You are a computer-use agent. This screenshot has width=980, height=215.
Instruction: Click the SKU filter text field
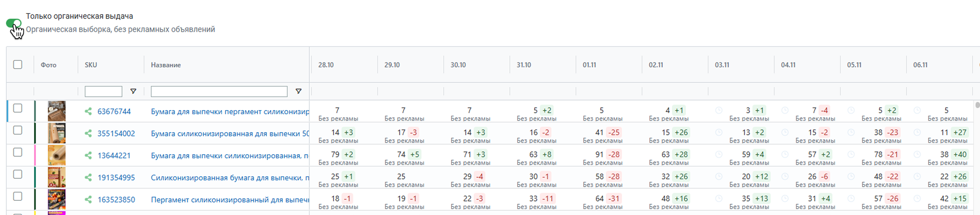click(x=103, y=91)
